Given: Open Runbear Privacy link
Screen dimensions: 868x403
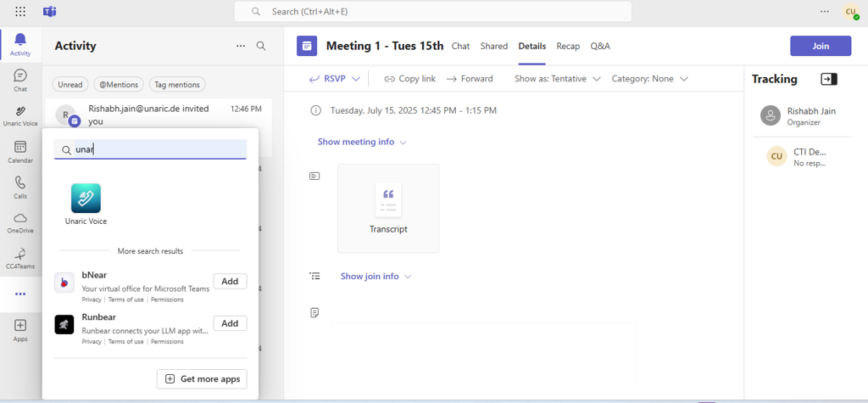Looking at the screenshot, I should 92,342.
